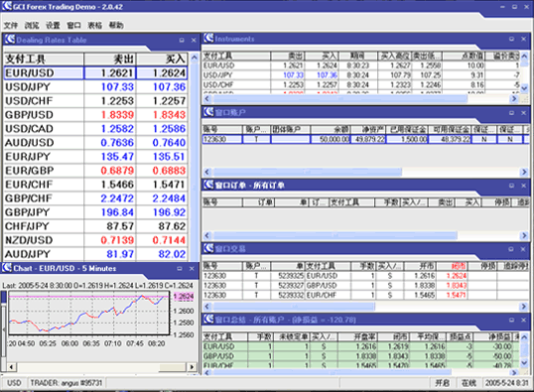This screenshot has height=392, width=534.
Task: Click Instruments panel vertical scroll down arrow
Action: click(x=524, y=88)
